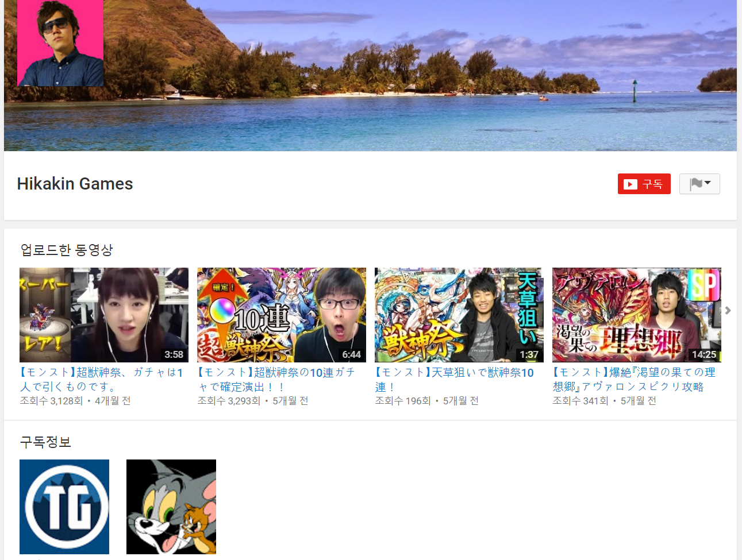Click the 超獣神祭 10連ガチャ video title link
The image size is (742, 560).
click(x=276, y=379)
